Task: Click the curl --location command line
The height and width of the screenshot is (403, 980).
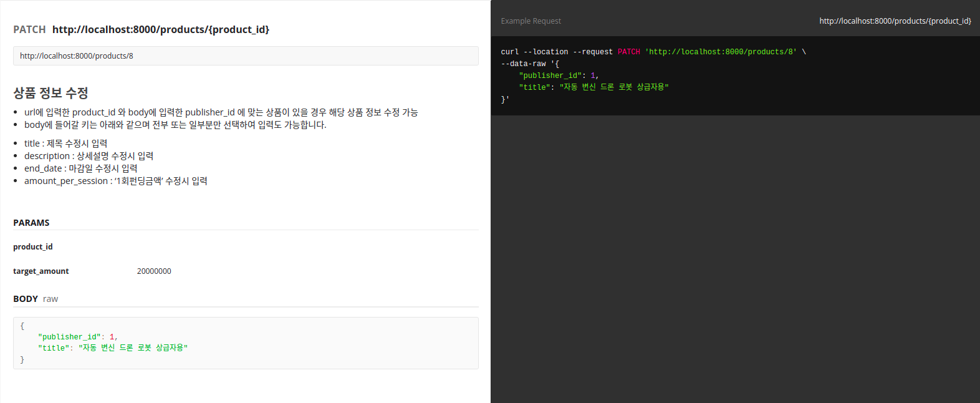Action: (x=653, y=52)
